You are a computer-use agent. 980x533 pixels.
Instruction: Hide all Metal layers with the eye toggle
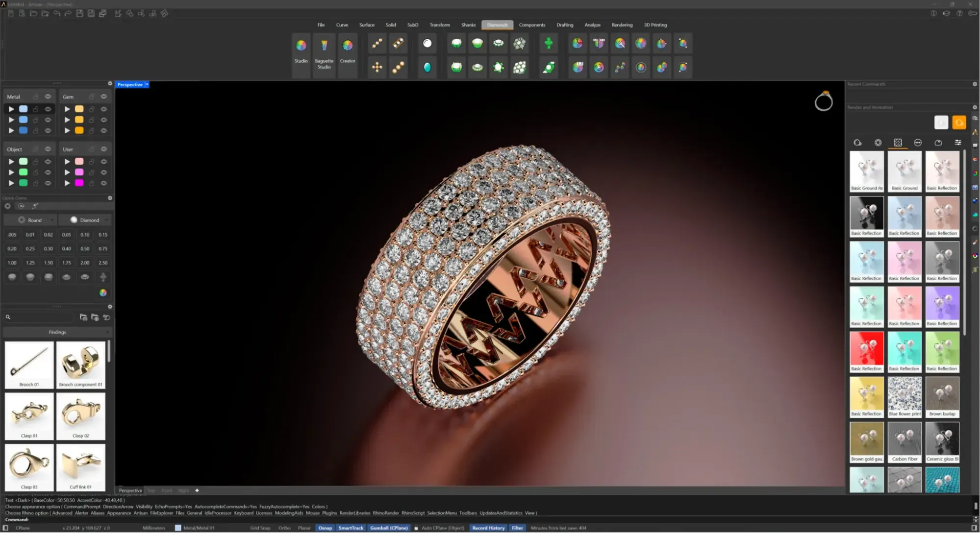click(48, 97)
